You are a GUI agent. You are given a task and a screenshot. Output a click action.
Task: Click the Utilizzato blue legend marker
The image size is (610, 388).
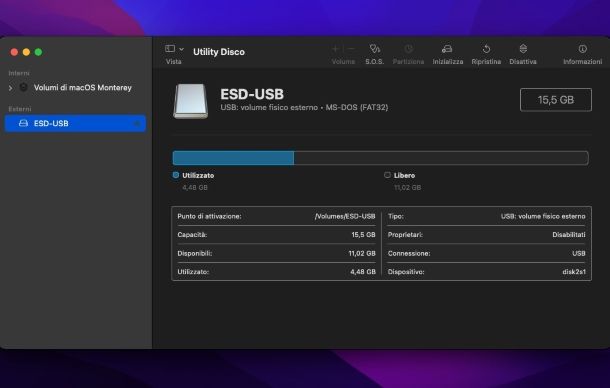pos(176,175)
